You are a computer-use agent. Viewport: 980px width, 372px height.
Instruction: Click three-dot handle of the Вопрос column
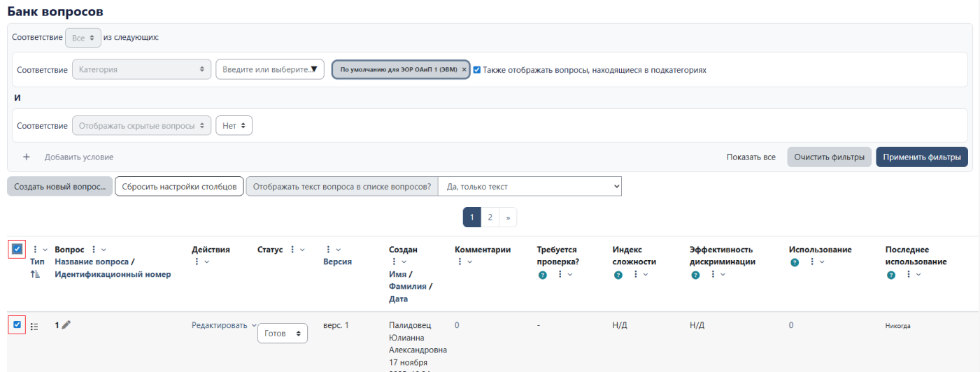(93, 250)
